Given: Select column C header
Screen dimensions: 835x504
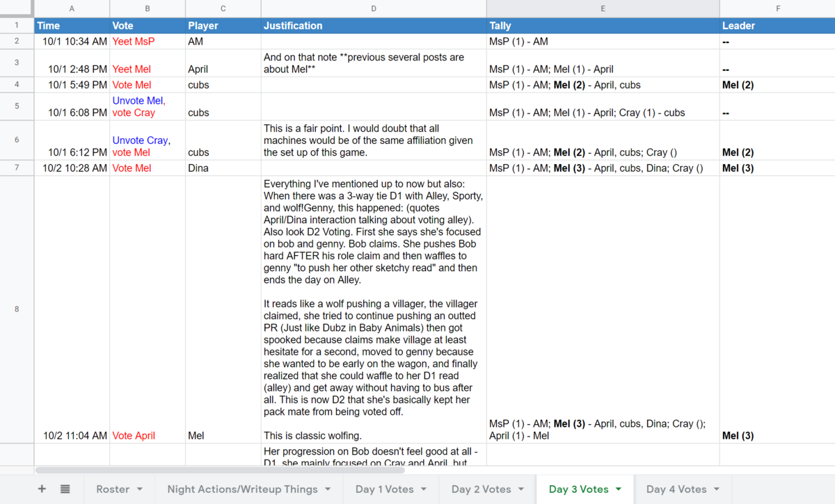Looking at the screenshot, I should pos(223,8).
